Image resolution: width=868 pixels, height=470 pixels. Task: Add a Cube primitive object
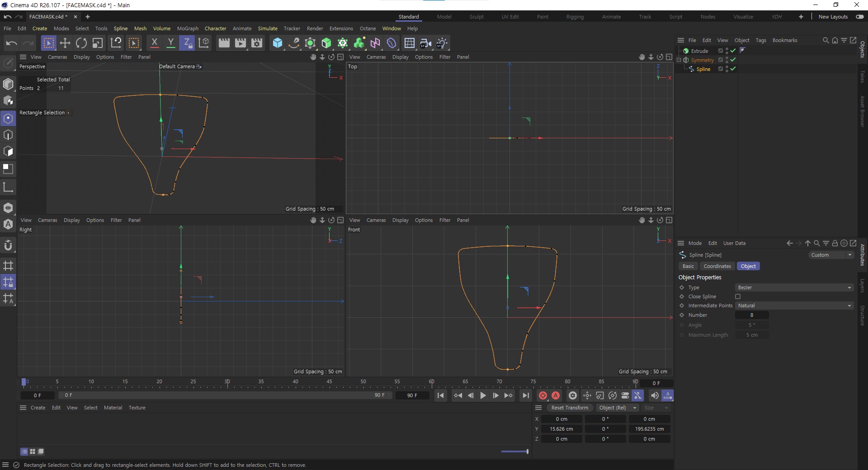coord(278,43)
